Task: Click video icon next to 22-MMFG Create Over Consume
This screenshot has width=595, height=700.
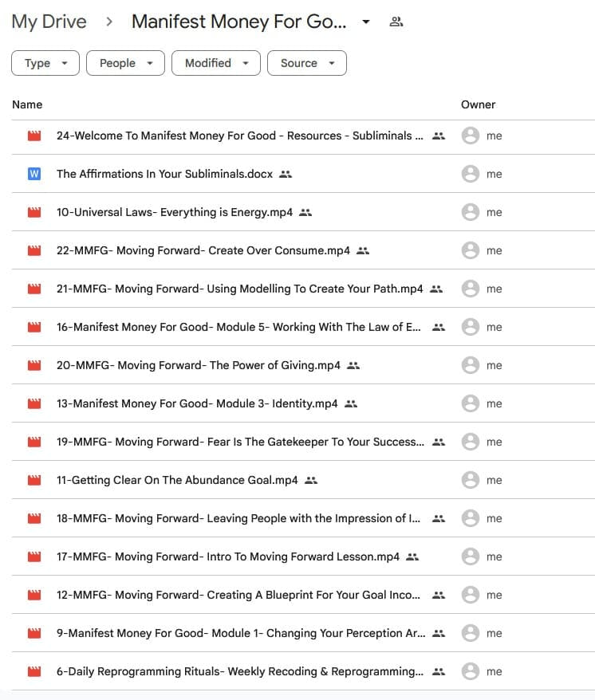Action: click(x=33, y=250)
